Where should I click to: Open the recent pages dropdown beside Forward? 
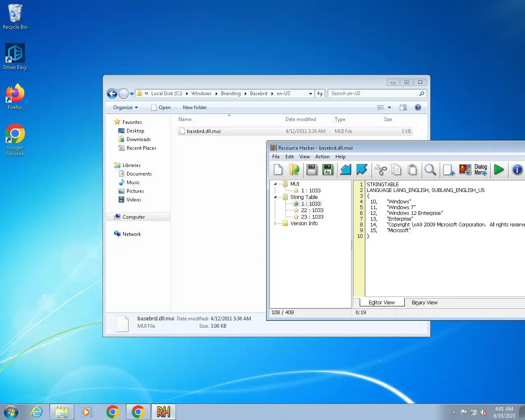click(132, 94)
